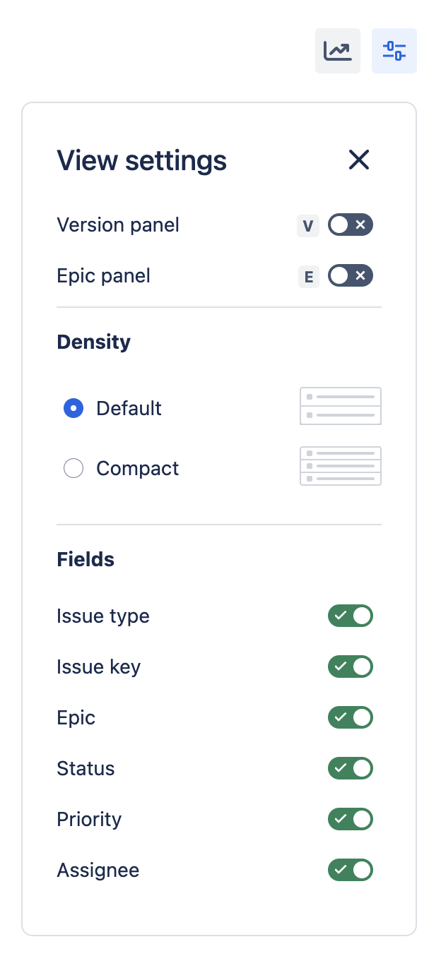Enable the Version panel toggle
441x980 pixels.
click(x=351, y=225)
